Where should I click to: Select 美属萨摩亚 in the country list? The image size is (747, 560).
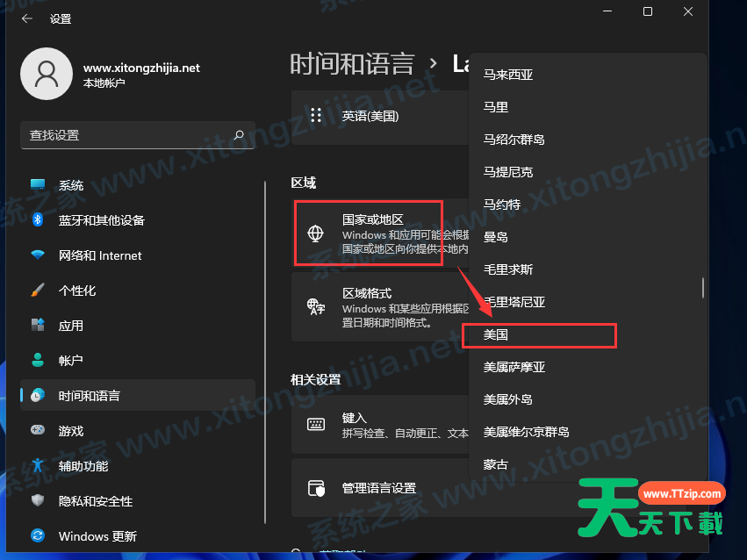click(x=586, y=367)
